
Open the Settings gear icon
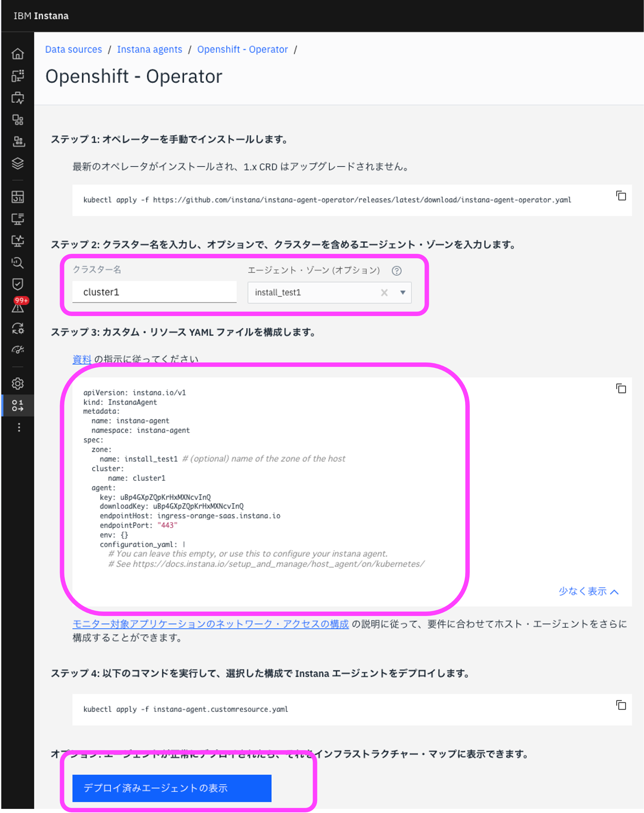coord(18,383)
